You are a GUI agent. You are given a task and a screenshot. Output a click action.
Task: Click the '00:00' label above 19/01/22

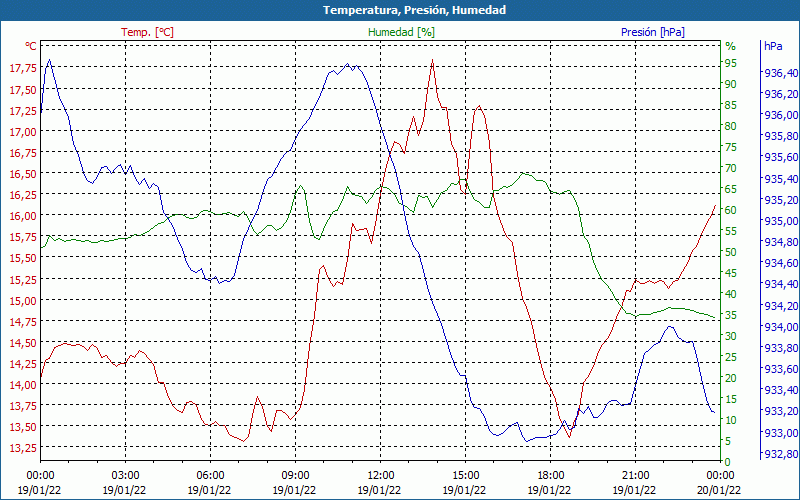40,474
